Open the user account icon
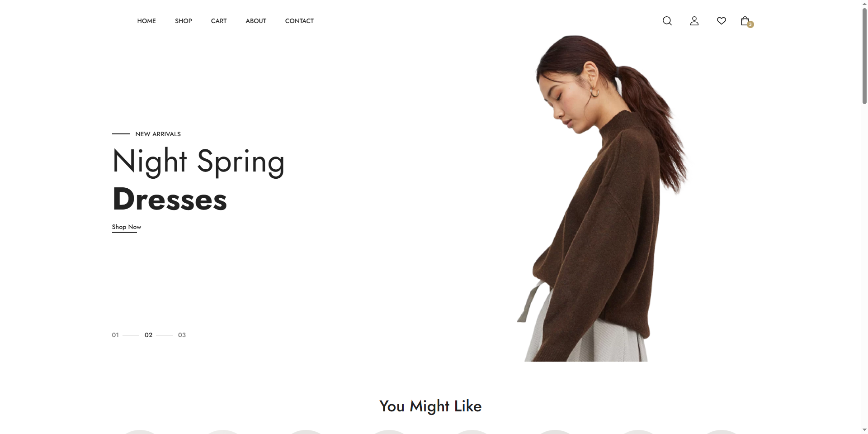This screenshot has height=434, width=868. point(694,21)
